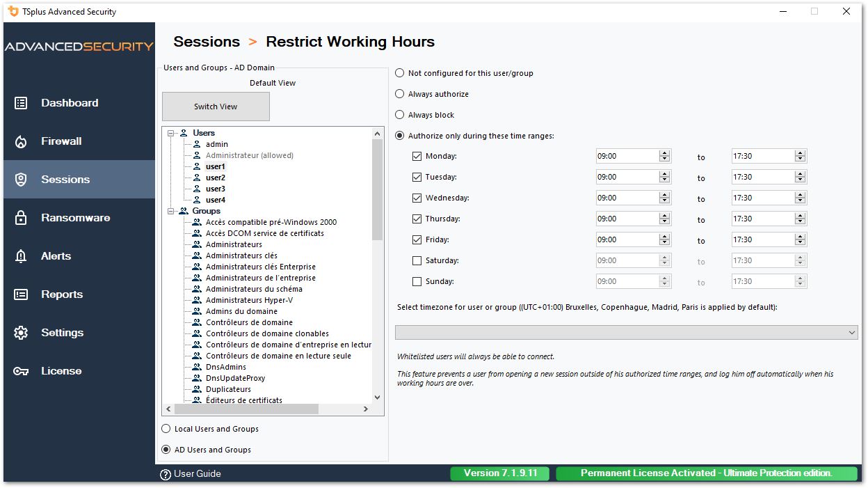The image size is (868, 488).
Task: Click the User Guide question mark icon
Action: pos(166,474)
